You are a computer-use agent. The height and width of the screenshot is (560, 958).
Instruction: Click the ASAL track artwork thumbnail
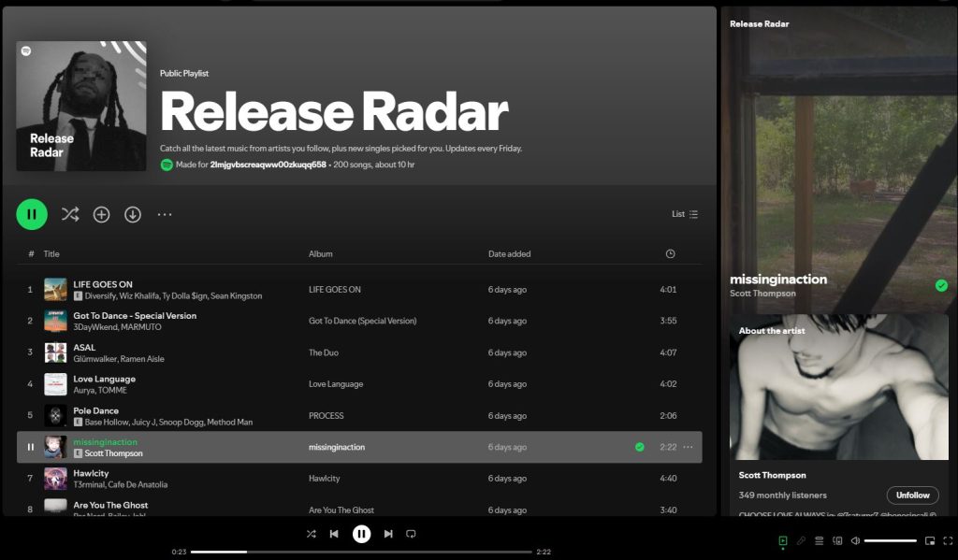[55, 352]
